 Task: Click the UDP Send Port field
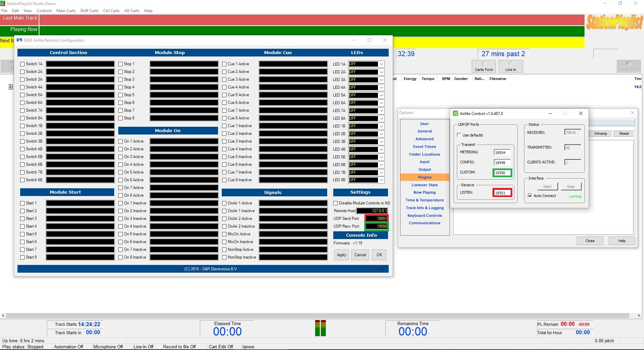377,219
